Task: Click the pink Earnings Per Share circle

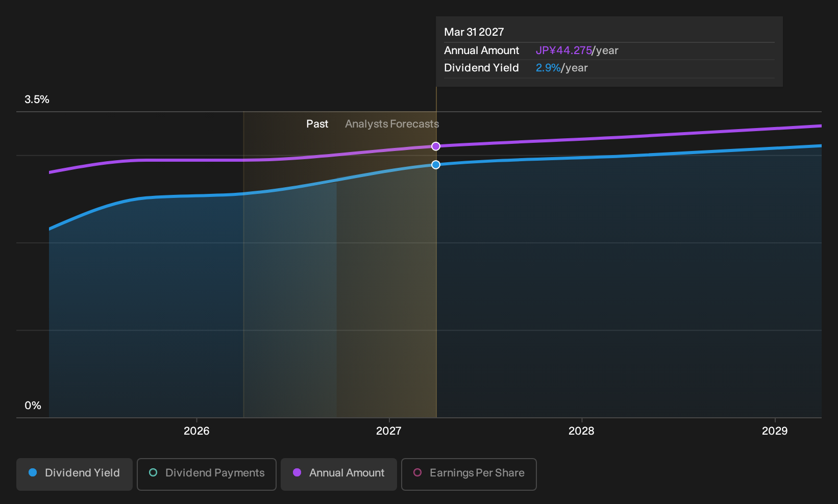Action: (417, 473)
